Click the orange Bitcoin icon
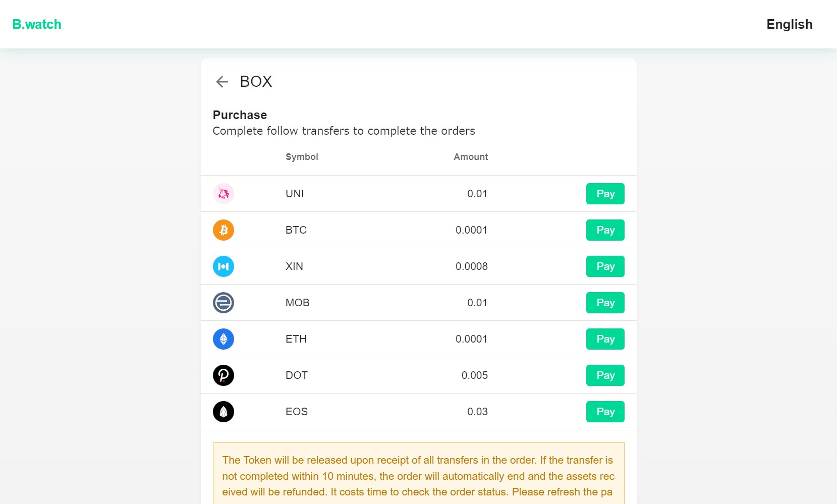837x504 pixels. coord(224,230)
